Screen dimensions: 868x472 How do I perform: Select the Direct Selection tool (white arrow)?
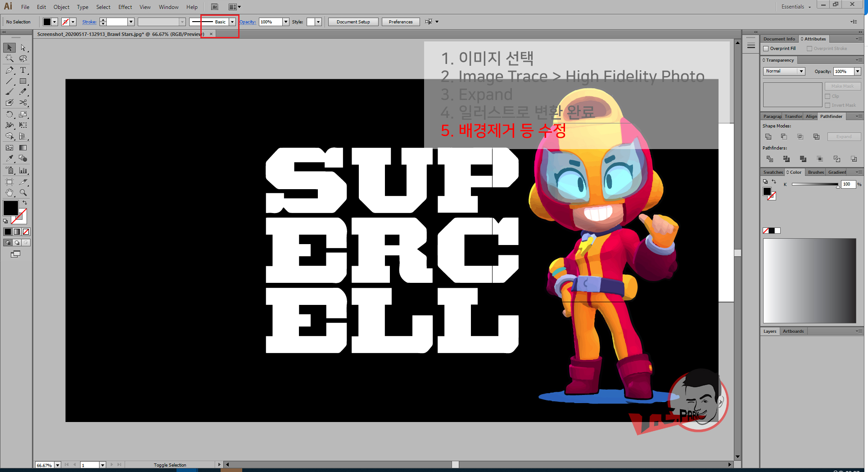pos(23,48)
